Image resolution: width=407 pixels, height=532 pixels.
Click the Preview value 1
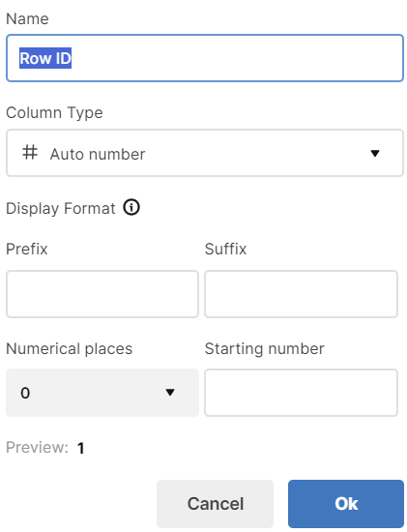pos(80,448)
